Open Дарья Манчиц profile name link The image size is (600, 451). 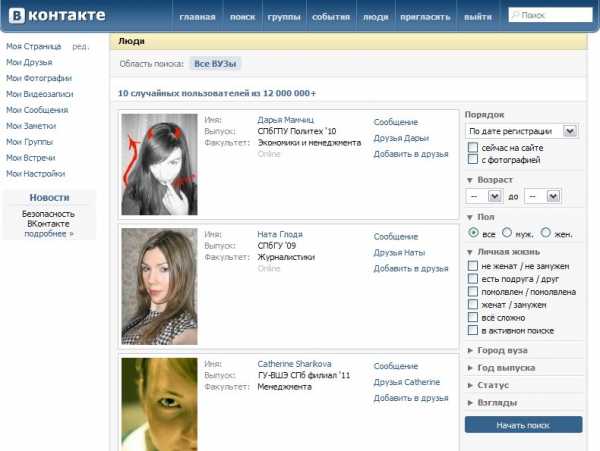point(285,120)
